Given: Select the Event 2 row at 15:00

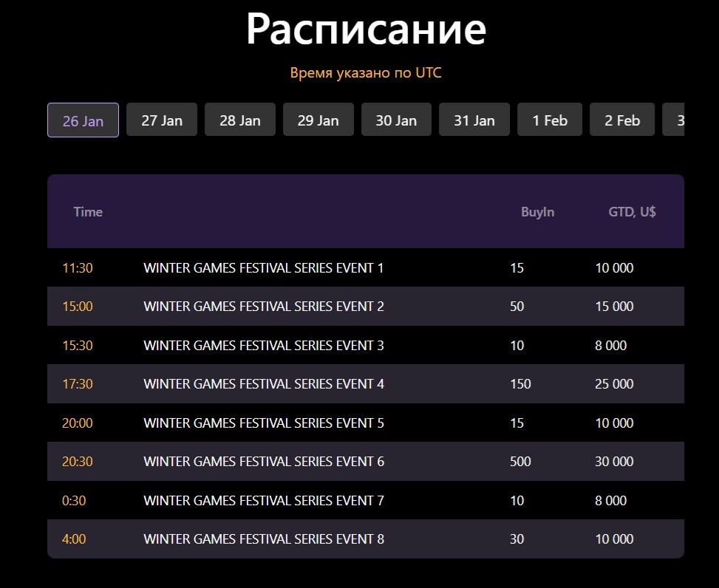Looking at the screenshot, I should pos(264,307).
